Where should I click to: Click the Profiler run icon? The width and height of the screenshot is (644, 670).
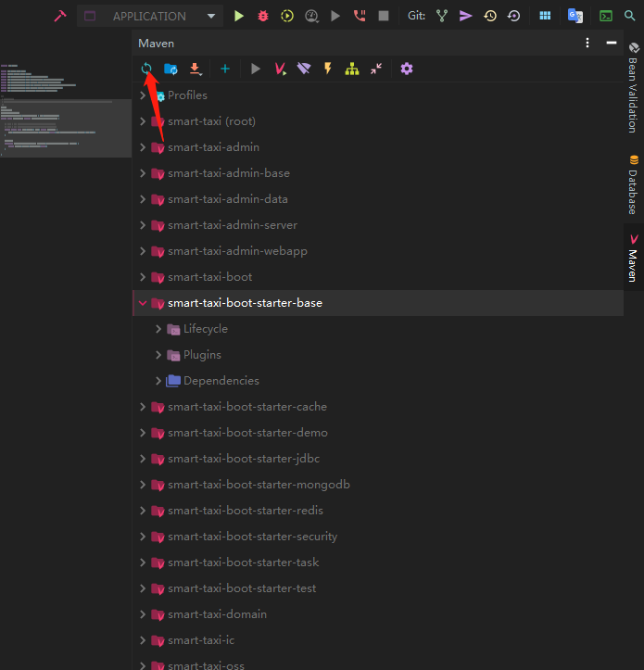tap(311, 17)
